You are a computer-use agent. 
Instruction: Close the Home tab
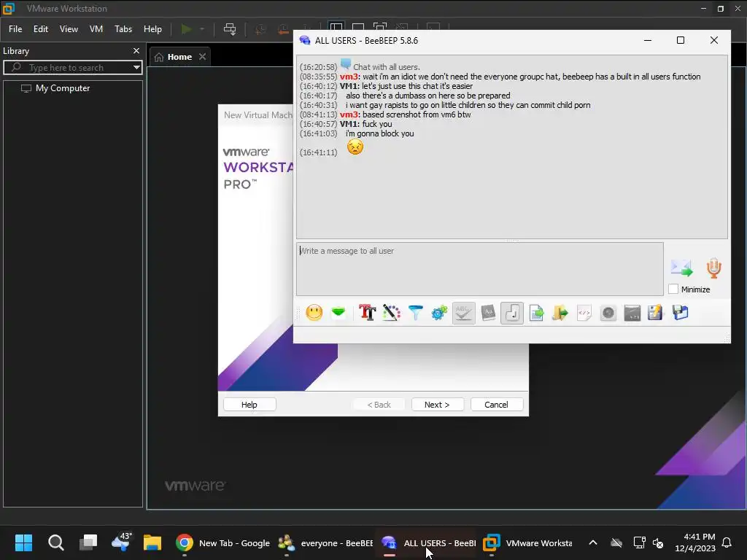203,57
